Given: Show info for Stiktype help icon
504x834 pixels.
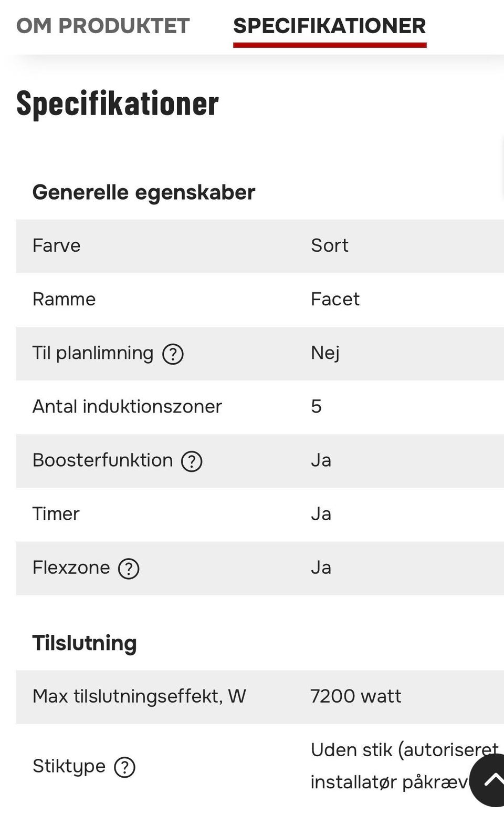Looking at the screenshot, I should pyautogui.click(x=124, y=767).
